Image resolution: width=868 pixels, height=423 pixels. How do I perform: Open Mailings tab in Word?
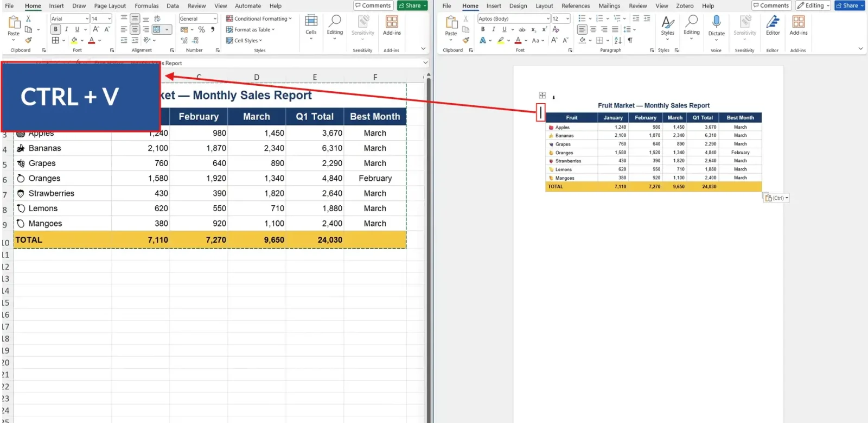(609, 6)
